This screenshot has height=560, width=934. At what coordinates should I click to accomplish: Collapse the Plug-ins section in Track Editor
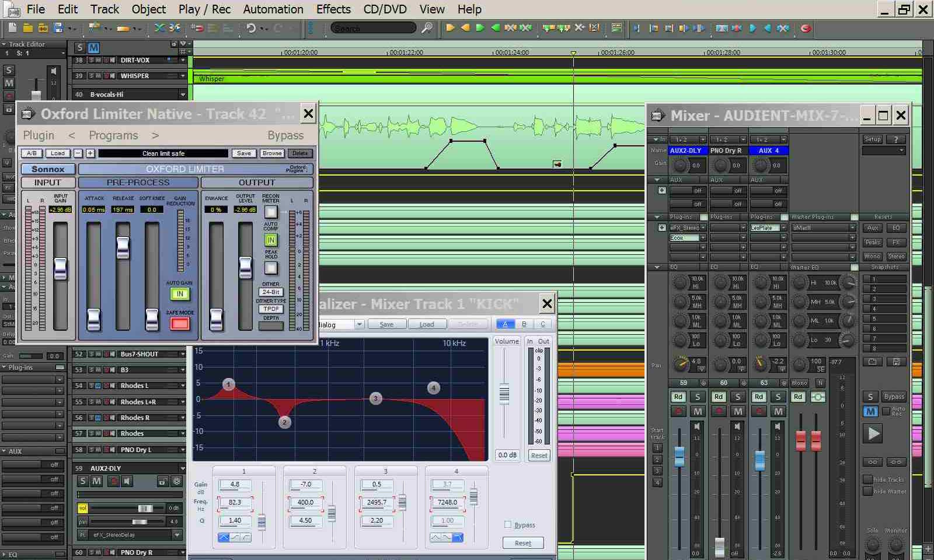(x=5, y=367)
